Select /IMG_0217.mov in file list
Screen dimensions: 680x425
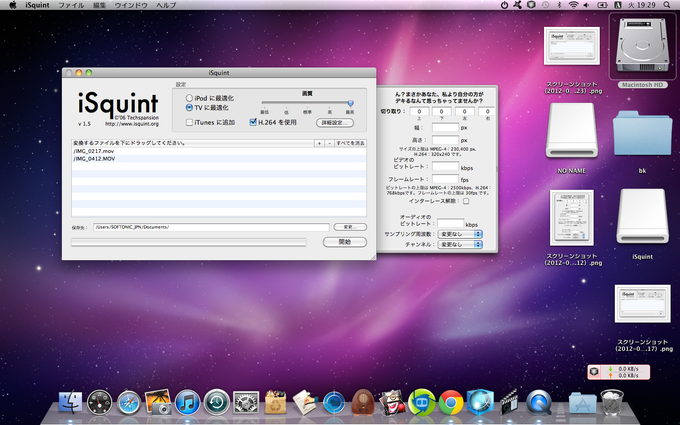coord(219,151)
